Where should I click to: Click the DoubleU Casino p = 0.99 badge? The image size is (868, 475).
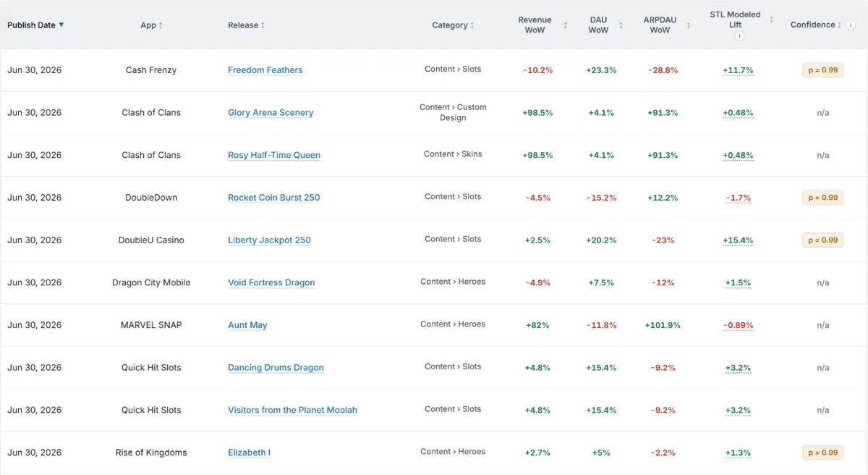(x=823, y=240)
